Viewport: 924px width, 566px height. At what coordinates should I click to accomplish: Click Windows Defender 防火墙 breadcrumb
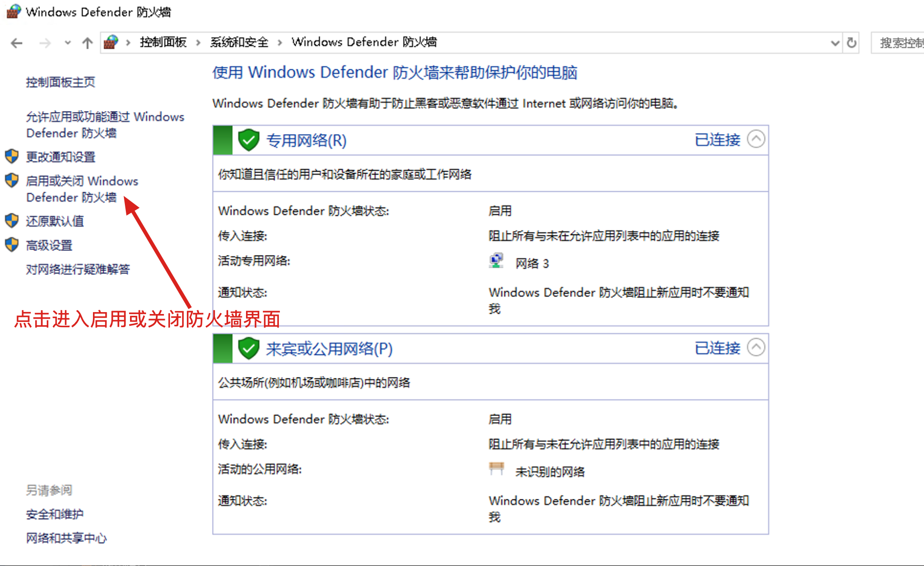pos(364,42)
